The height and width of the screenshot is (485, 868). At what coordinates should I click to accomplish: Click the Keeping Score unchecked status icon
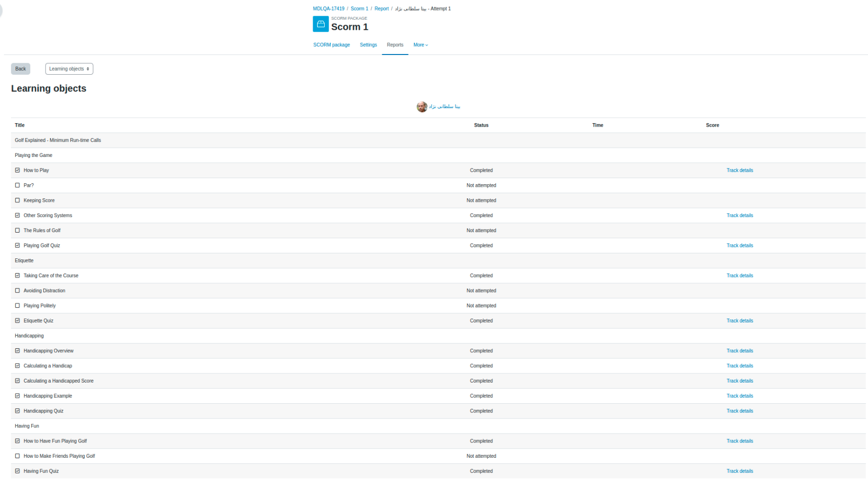(x=18, y=200)
